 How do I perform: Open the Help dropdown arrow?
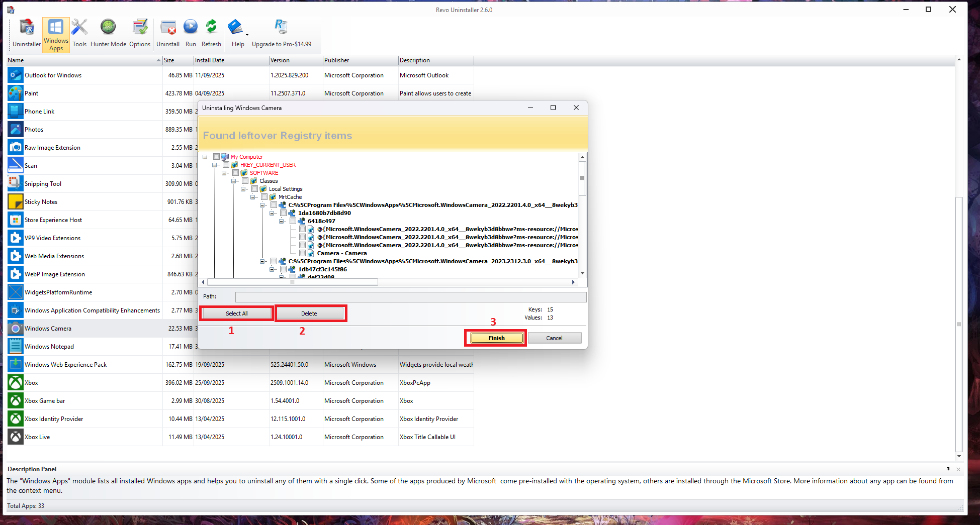(x=247, y=35)
